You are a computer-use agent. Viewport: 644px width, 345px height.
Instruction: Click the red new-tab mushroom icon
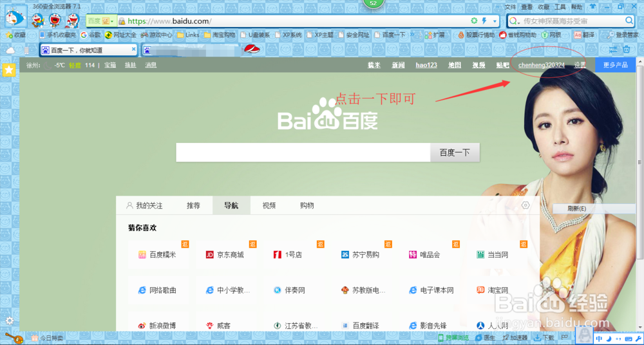(252, 50)
